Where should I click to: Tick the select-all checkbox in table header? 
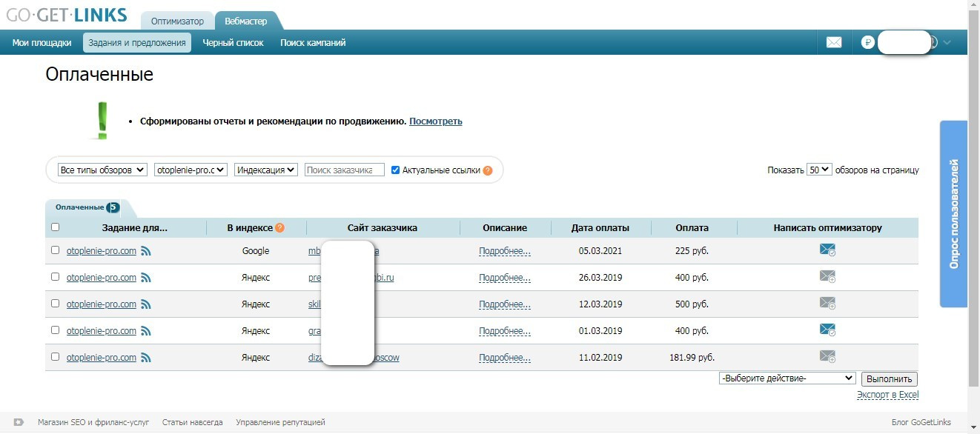(x=55, y=227)
